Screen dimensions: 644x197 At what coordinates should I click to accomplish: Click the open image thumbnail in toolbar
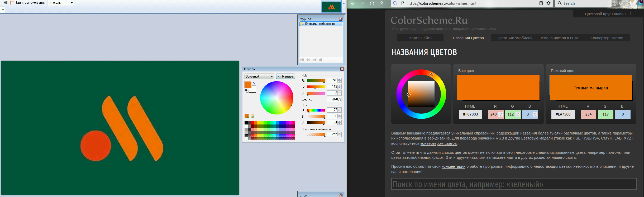click(331, 7)
